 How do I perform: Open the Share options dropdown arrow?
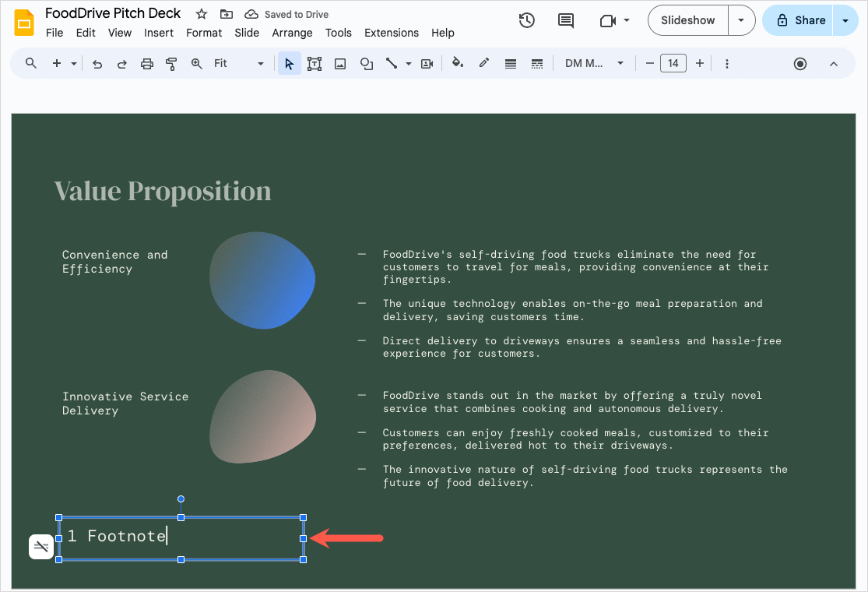(x=845, y=20)
